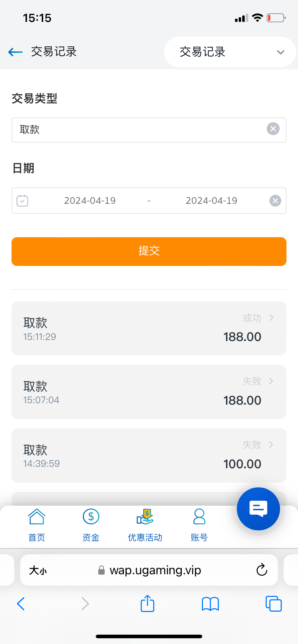Open the live chat bubble
Viewport: 298px width, 644px height.
click(x=258, y=509)
